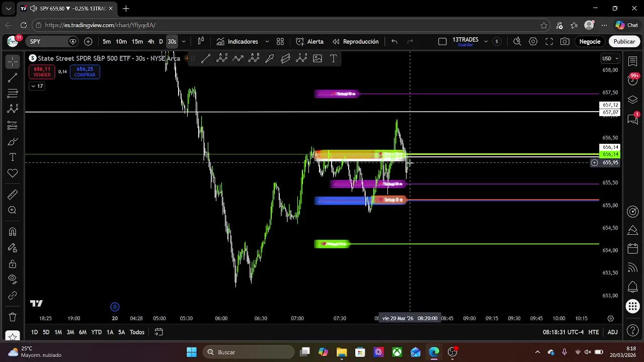644x362 pixels.
Task: Click the Negocie trading button
Action: [590, 42]
